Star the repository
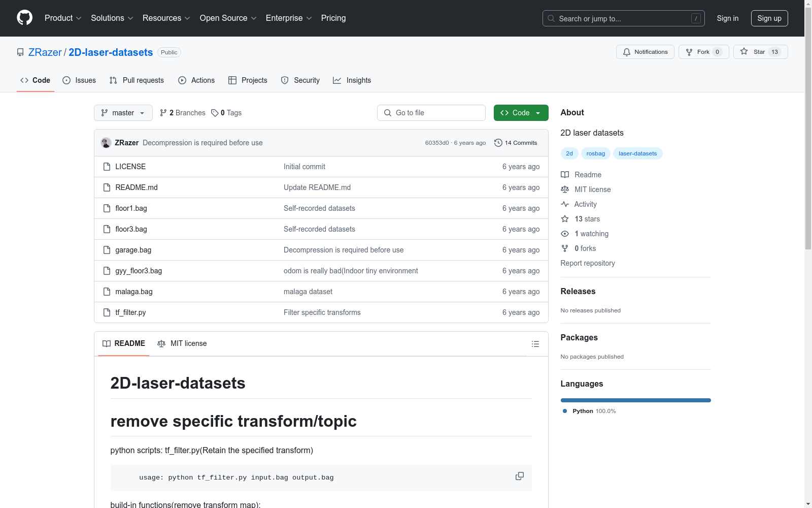This screenshot has height=508, width=812. pyautogui.click(x=760, y=52)
